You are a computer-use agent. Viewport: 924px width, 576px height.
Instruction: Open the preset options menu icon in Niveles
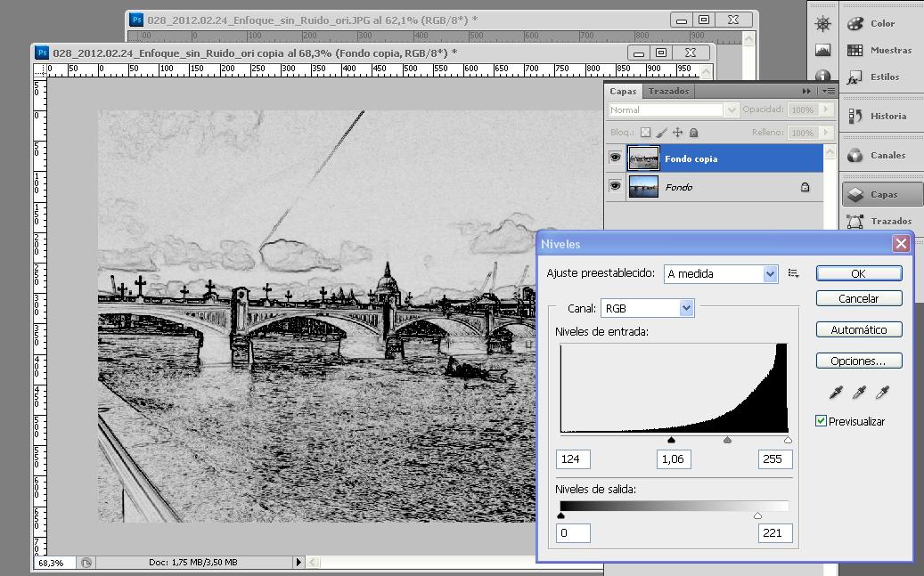(794, 273)
